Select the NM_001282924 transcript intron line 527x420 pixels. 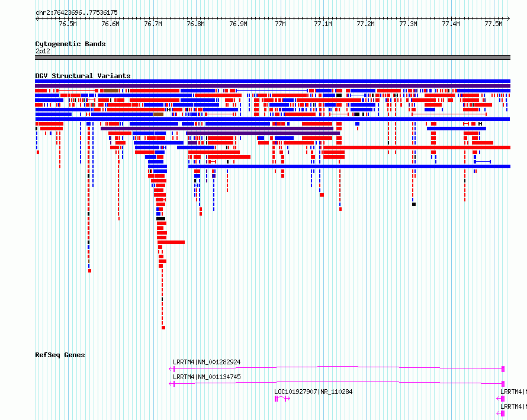[x=338, y=367]
